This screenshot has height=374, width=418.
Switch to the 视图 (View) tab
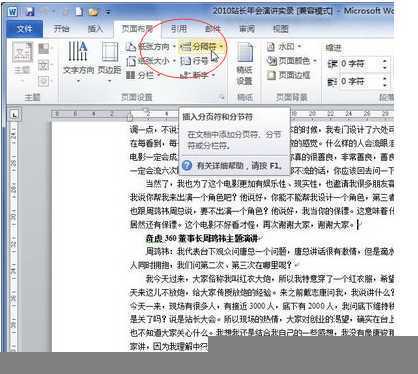[x=281, y=29]
